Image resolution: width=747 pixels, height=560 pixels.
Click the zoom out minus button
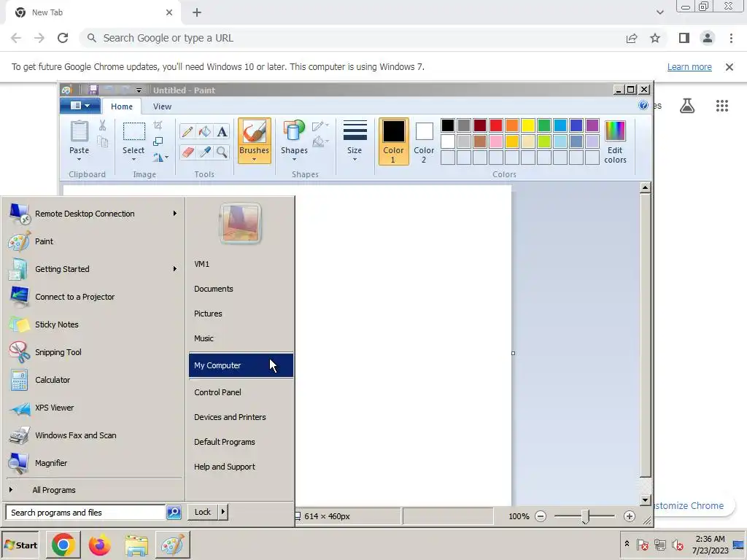click(541, 516)
